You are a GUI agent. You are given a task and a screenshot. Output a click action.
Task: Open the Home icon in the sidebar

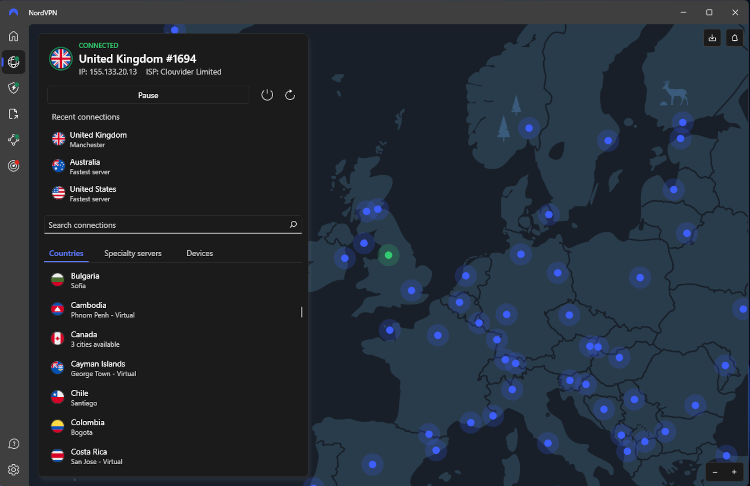[x=13, y=36]
